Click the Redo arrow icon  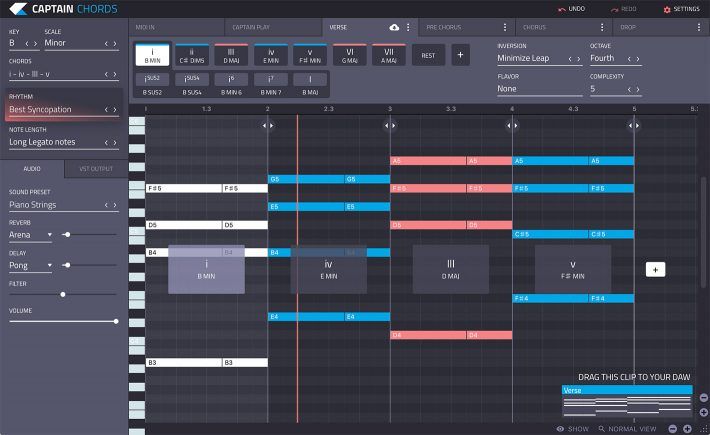(614, 9)
